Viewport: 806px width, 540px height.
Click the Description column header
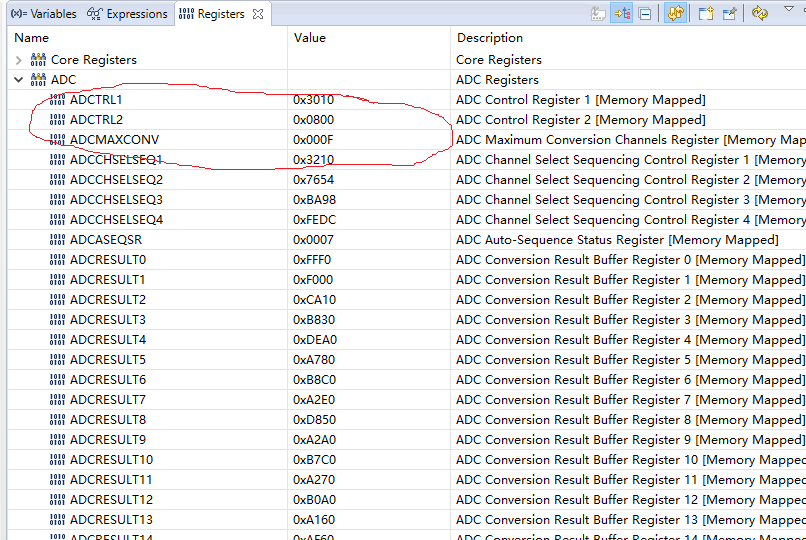490,38
